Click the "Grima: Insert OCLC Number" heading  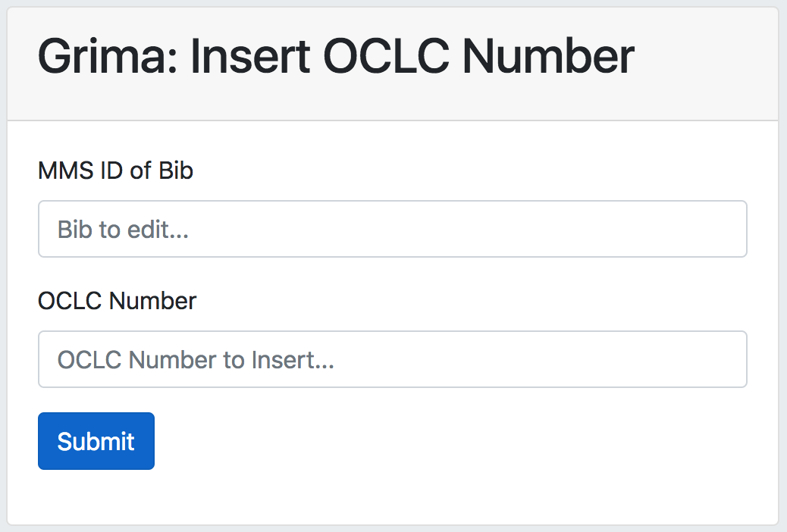click(336, 56)
